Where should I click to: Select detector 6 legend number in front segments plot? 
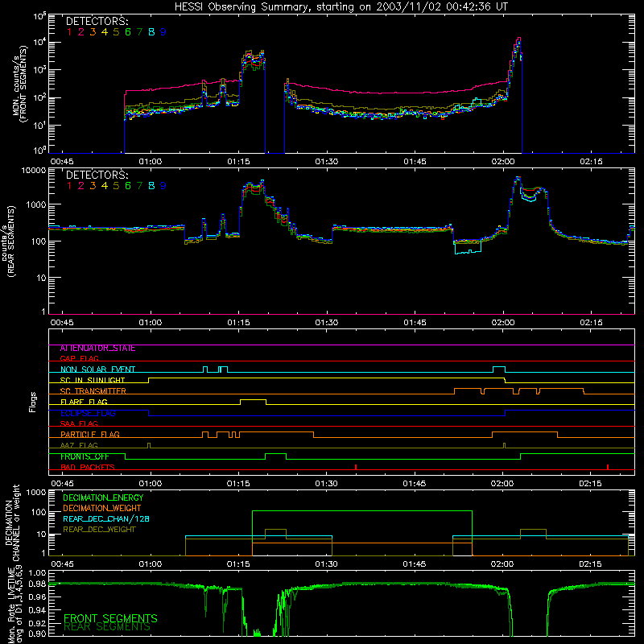pyautogui.click(x=128, y=32)
